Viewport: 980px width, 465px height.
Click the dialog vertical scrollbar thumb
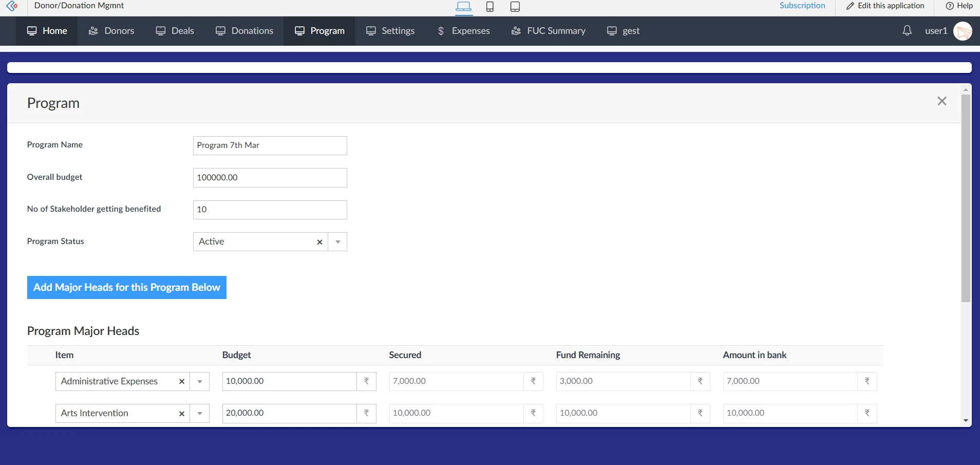[966, 198]
